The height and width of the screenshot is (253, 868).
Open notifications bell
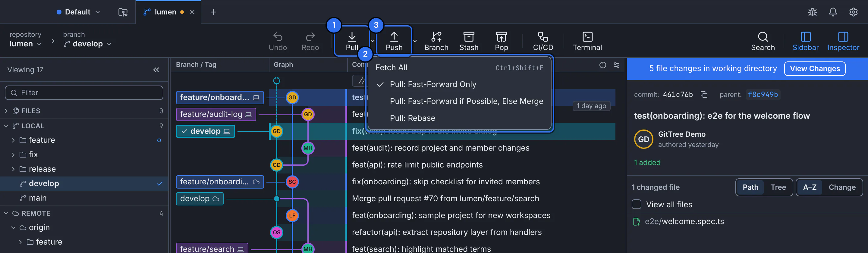[x=833, y=12]
